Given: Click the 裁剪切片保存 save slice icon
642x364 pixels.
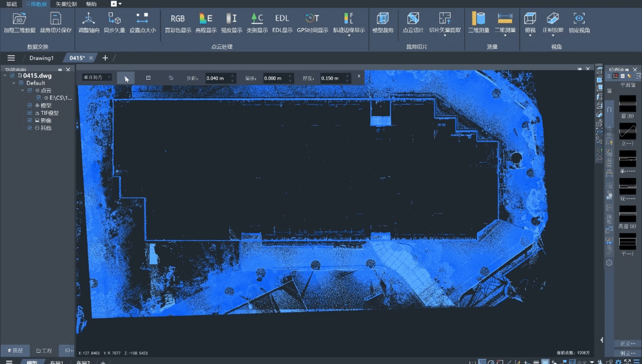Looking at the screenshot, I should (56, 19).
